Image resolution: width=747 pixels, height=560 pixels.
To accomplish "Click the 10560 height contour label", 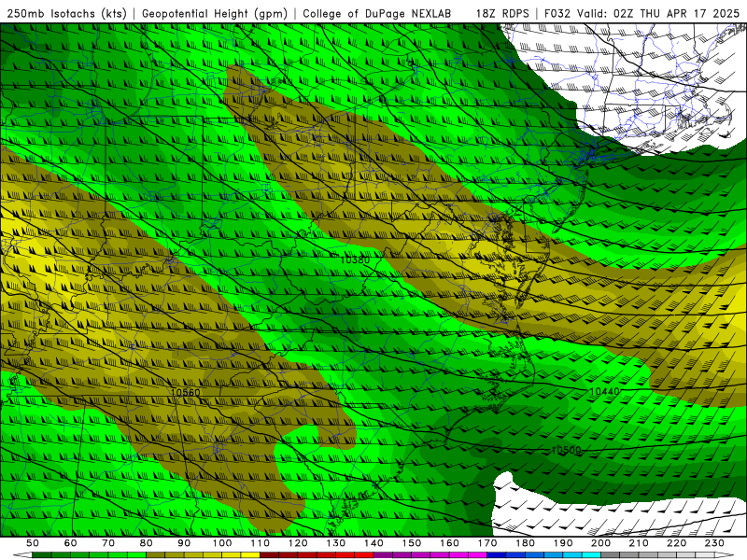I will pos(185,392).
